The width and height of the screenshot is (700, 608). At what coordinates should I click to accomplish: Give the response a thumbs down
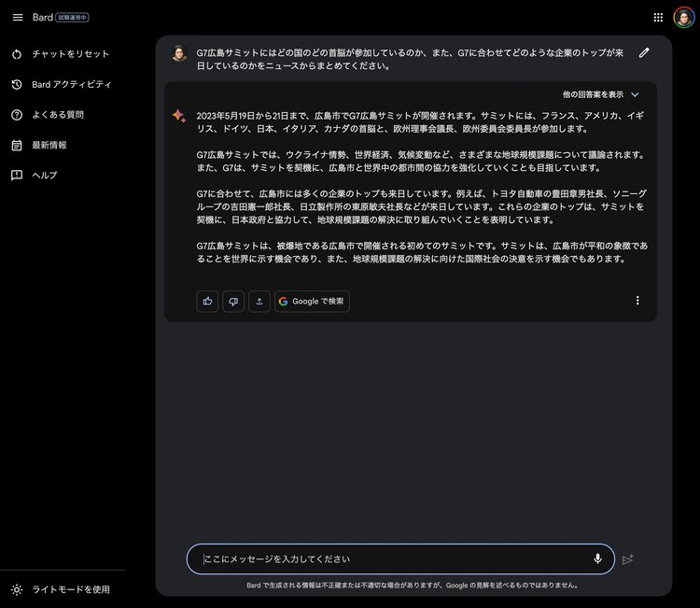(233, 301)
